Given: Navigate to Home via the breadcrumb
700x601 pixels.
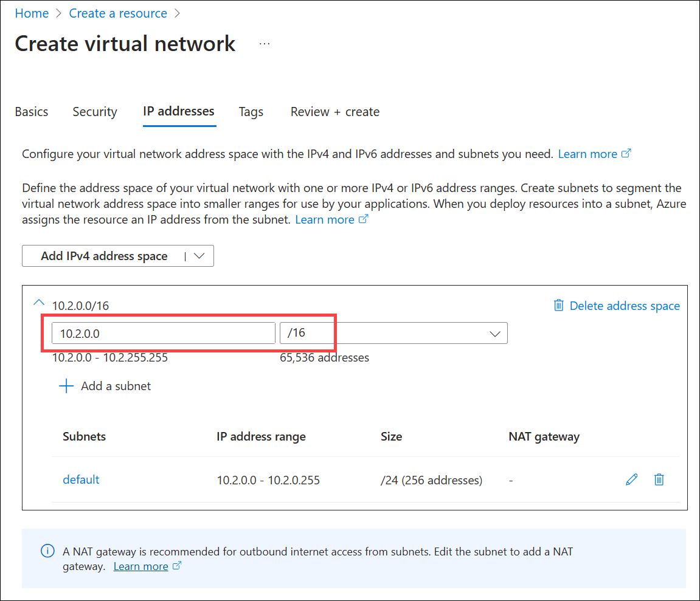Looking at the screenshot, I should point(32,13).
